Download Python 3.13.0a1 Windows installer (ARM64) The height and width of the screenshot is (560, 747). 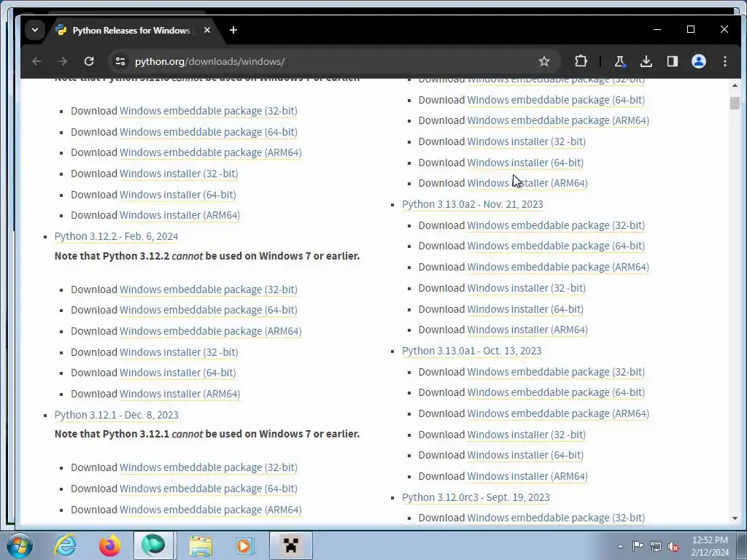[x=527, y=476]
